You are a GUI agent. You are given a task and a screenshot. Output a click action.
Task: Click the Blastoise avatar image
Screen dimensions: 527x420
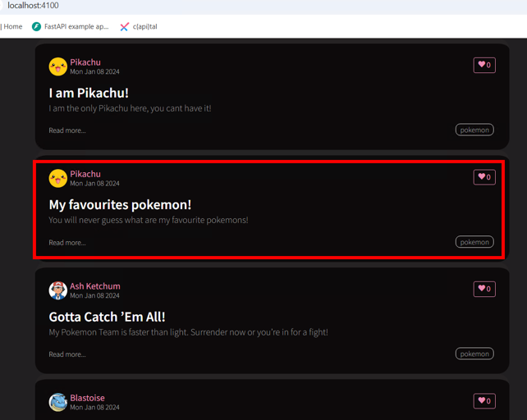[57, 402]
